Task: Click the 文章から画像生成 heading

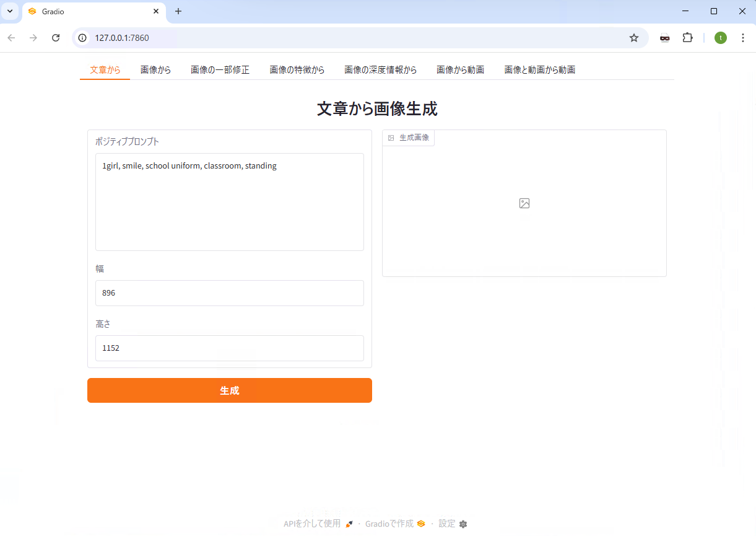Action: tap(377, 109)
